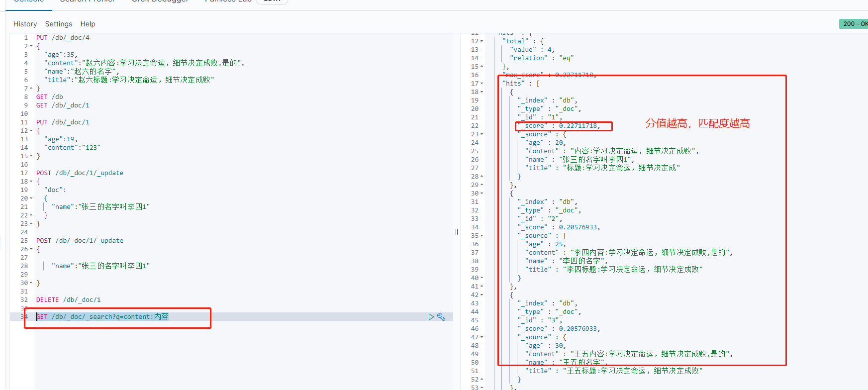Click the "age" : 20 response line
This screenshot has width=868, height=390.
(x=546, y=143)
